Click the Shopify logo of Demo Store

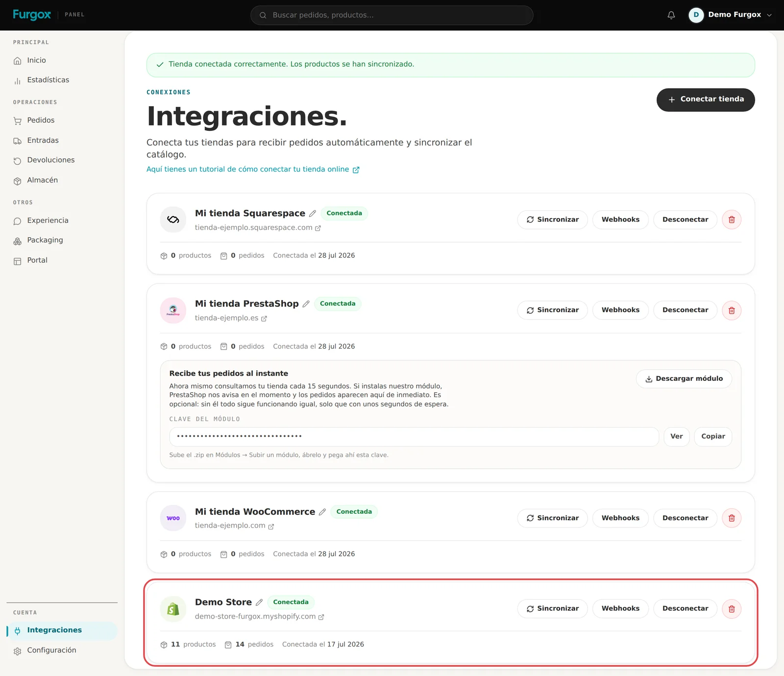coord(173,609)
